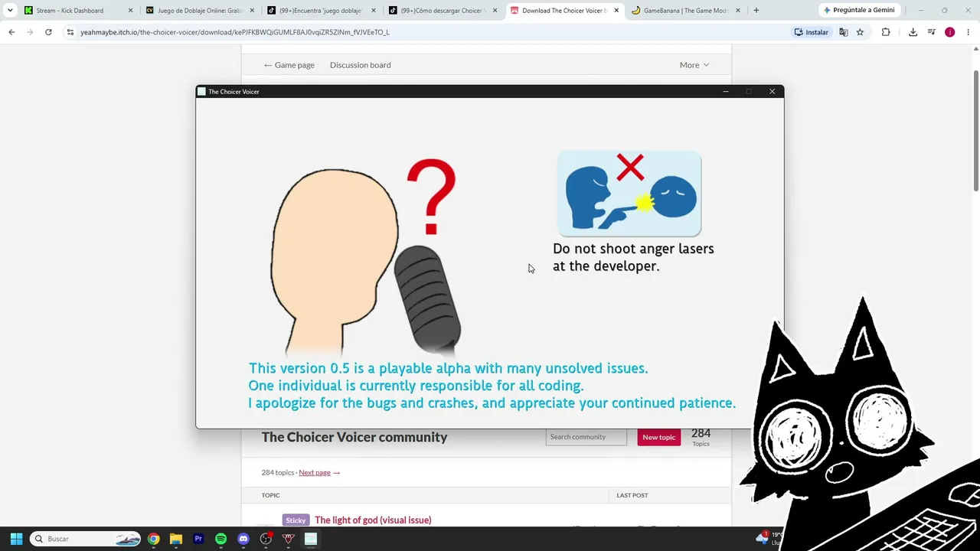This screenshot has width=980, height=551.
Task: Open OBS Studio from the taskbar
Action: click(266, 539)
